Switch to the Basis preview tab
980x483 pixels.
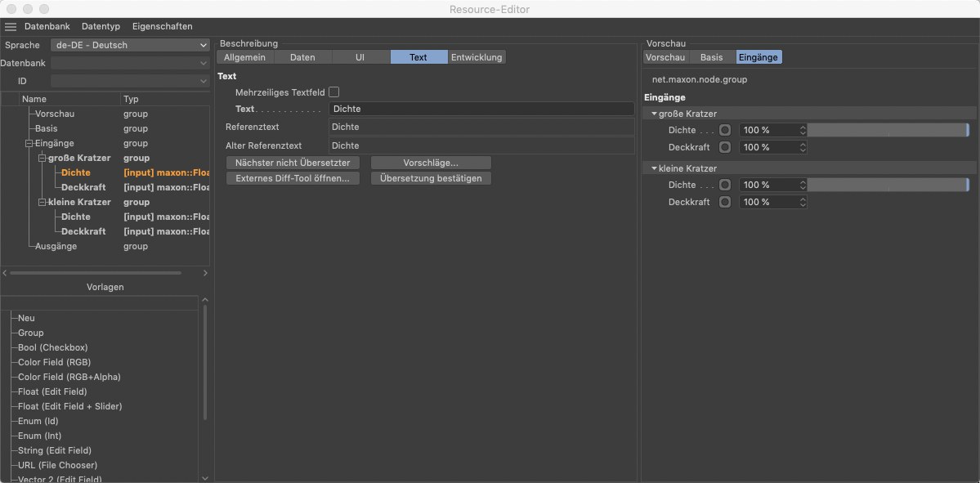point(711,57)
